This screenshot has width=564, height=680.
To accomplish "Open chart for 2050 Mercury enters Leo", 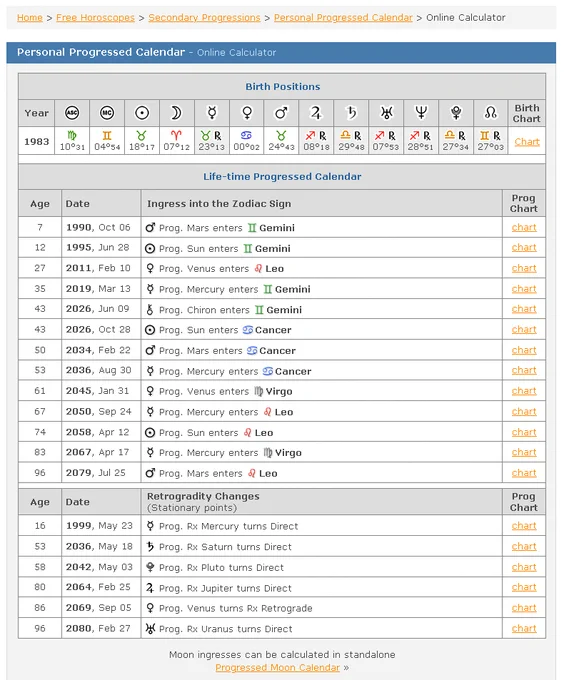I will [x=524, y=412].
